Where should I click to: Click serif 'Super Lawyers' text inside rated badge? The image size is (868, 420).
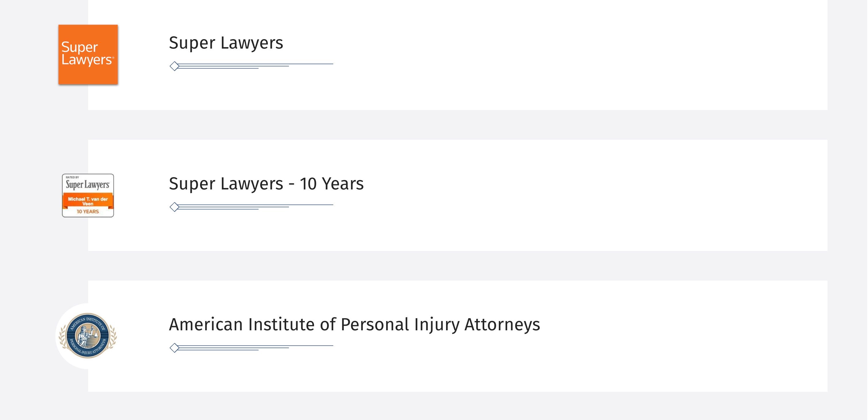88,185
